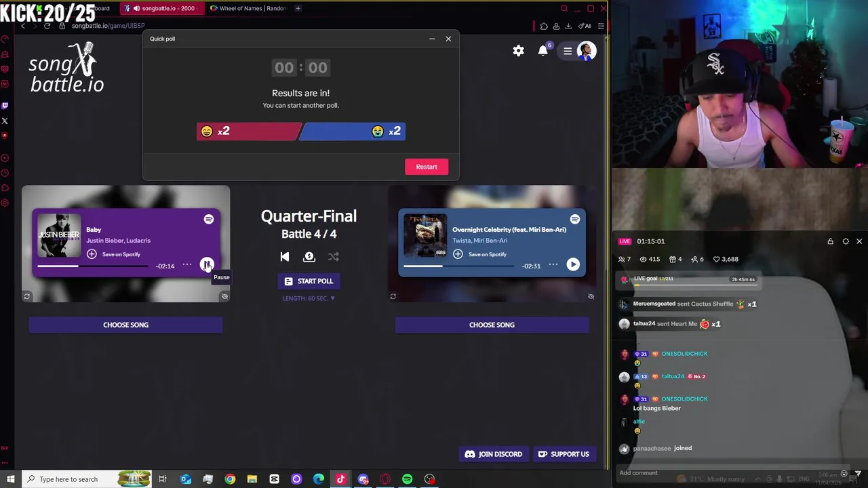Click the Twista album cover thumbnail
This screenshot has width=868, height=488.
click(x=425, y=235)
